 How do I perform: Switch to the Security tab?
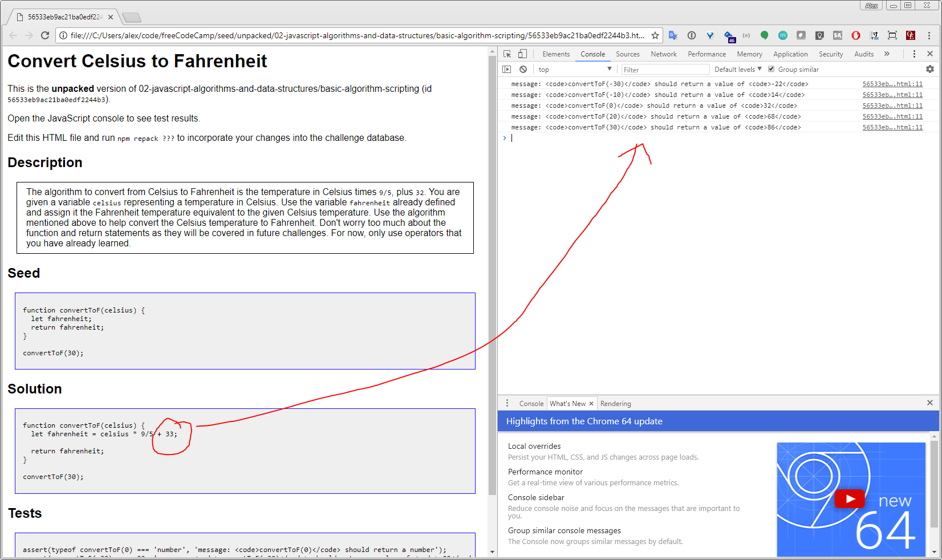pyautogui.click(x=831, y=54)
